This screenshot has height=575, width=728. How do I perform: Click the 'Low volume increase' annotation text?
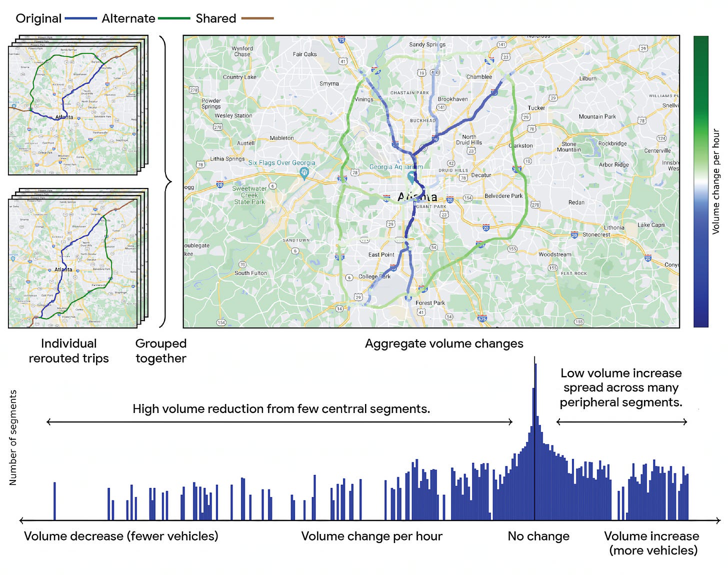[621, 387]
